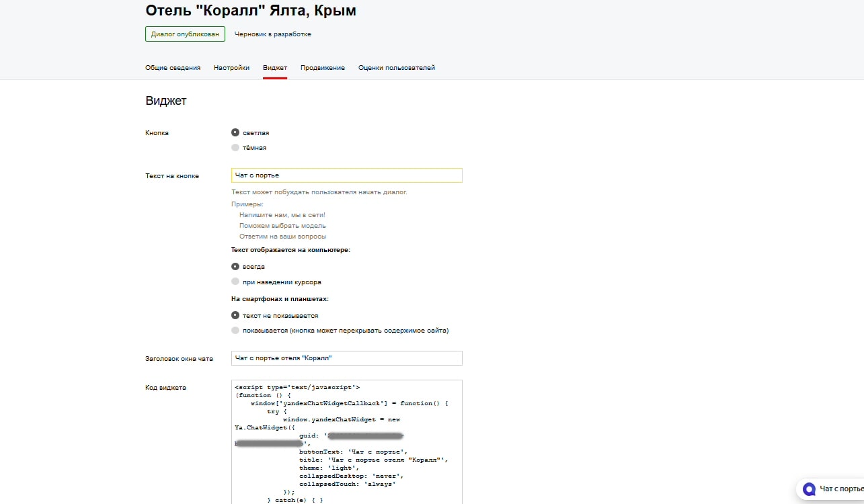Click the example "Ответим на ваши вопросы"
864x504 pixels.
[282, 237]
